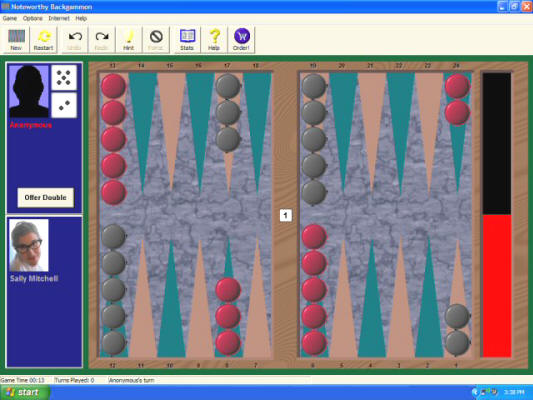533x400 pixels.
Task: Pick the red checker nearest center on point 8
Action: point(228,290)
